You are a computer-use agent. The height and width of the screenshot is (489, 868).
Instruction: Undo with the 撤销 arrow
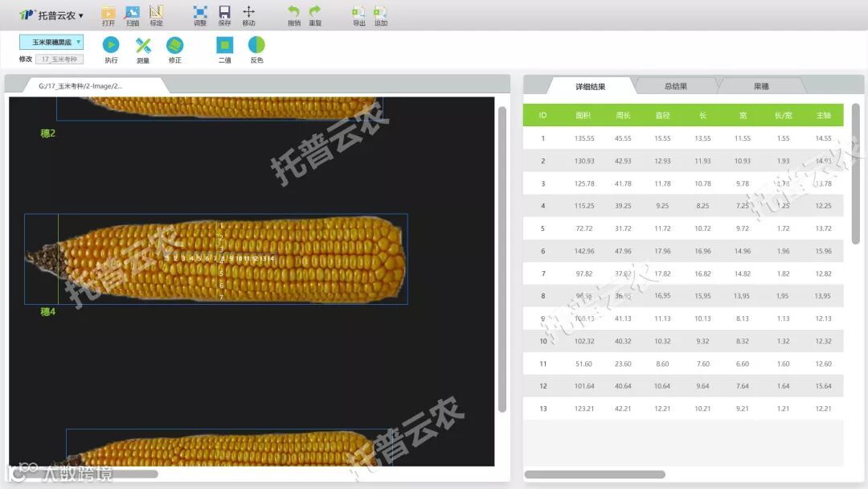point(294,15)
